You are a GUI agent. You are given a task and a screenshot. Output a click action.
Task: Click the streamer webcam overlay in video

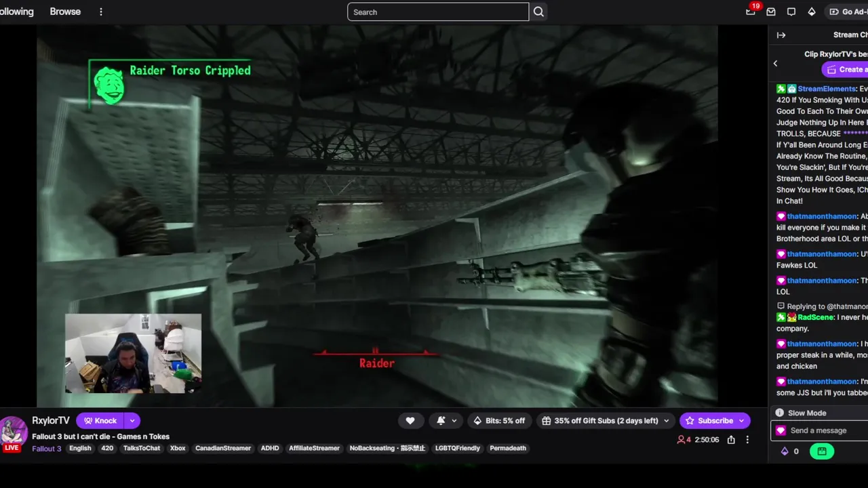(x=133, y=353)
